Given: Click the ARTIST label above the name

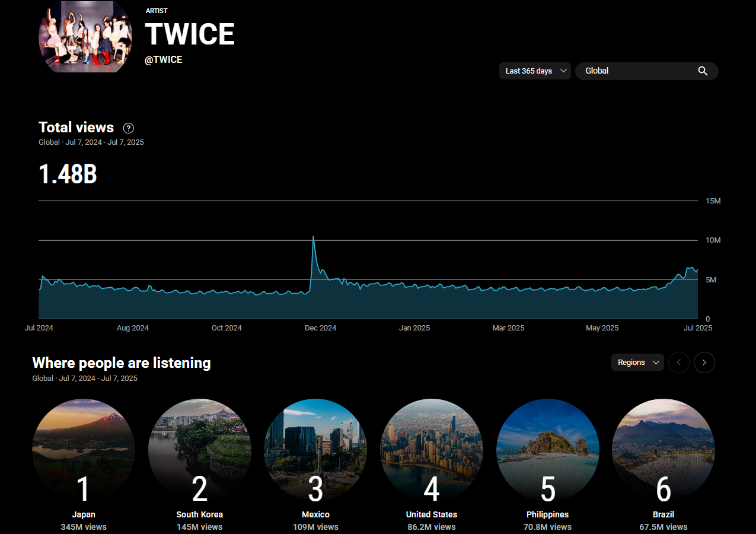Looking at the screenshot, I should coord(157,11).
